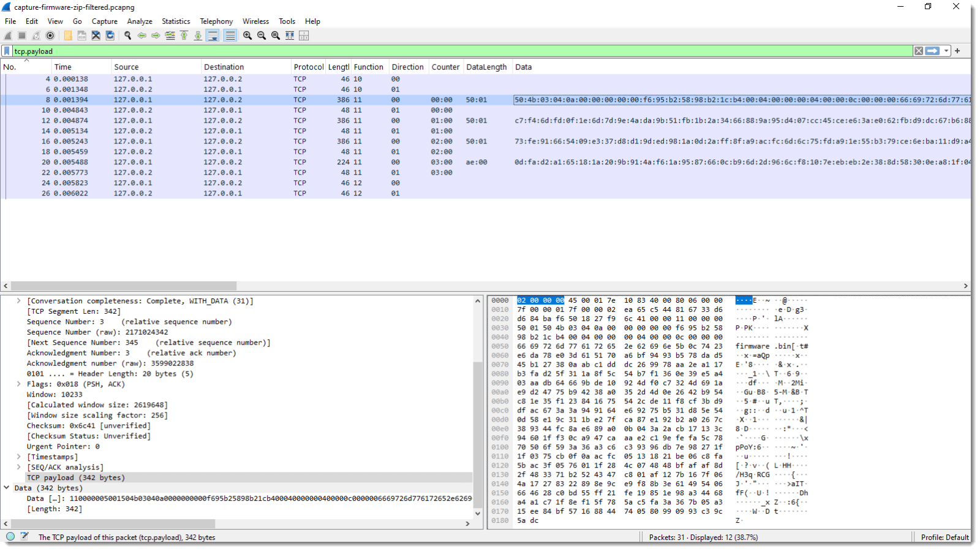980x551 pixels.
Task: Go back with the green left arrow
Action: coord(141,36)
